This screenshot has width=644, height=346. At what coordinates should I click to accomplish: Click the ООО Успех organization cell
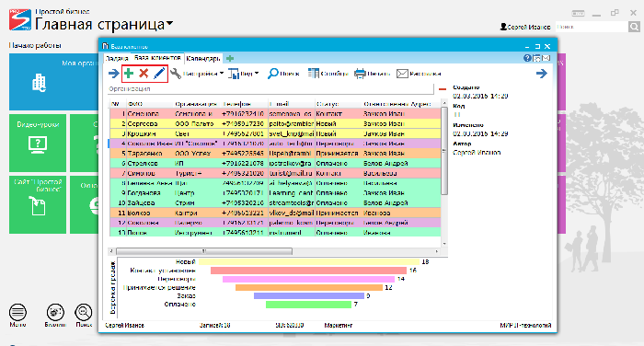197,154
